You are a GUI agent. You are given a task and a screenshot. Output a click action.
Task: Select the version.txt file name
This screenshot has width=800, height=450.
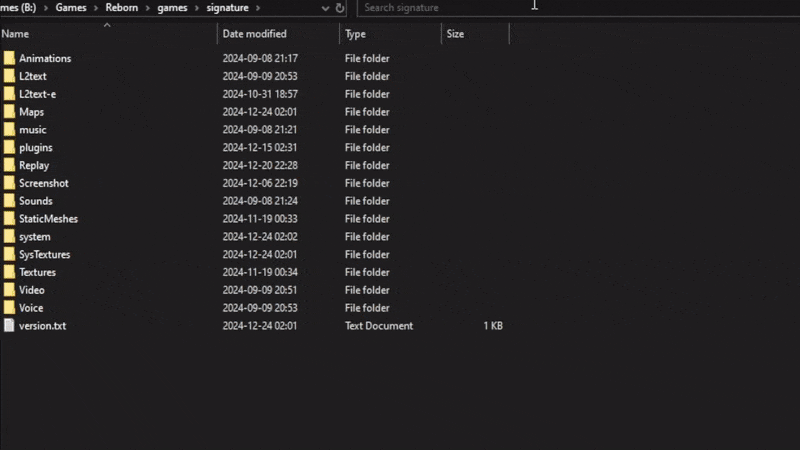pyautogui.click(x=43, y=326)
